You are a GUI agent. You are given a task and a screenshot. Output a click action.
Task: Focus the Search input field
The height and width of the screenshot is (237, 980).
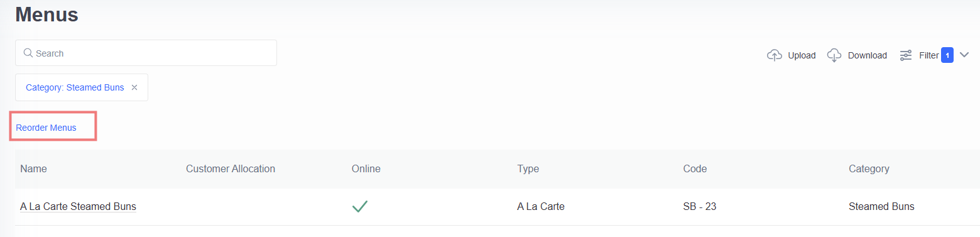click(x=146, y=53)
